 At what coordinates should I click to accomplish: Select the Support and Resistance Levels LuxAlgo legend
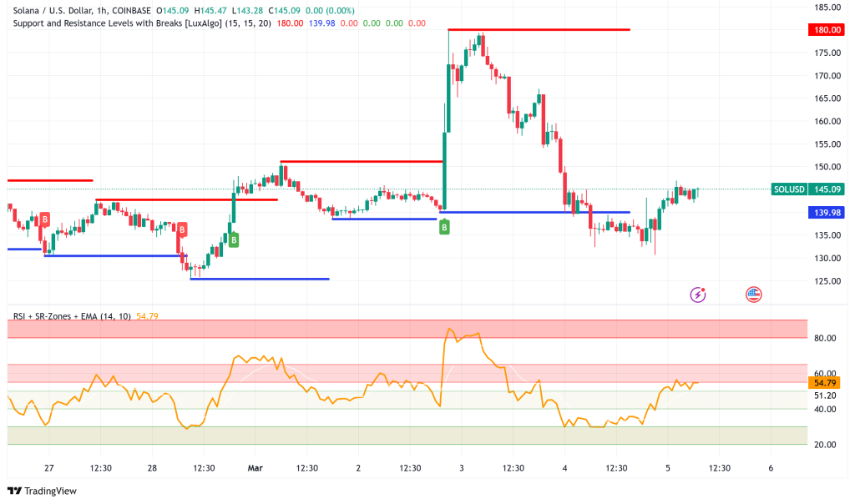point(142,23)
